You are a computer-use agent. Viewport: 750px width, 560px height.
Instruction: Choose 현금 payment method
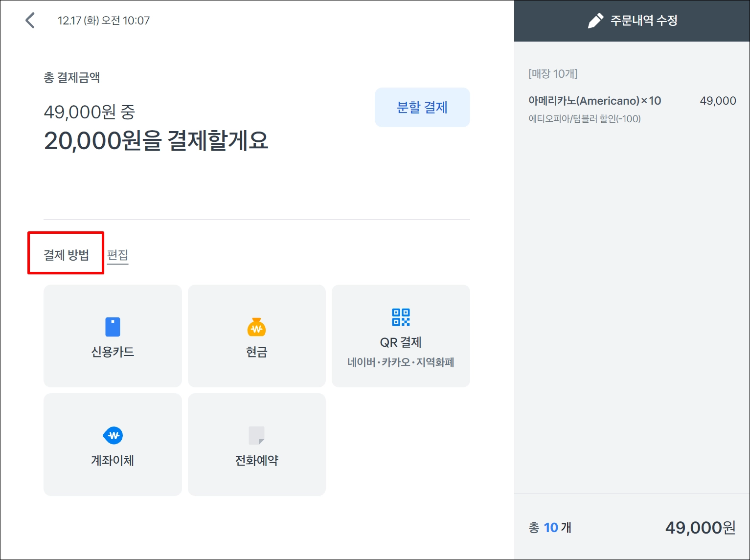pyautogui.click(x=257, y=336)
